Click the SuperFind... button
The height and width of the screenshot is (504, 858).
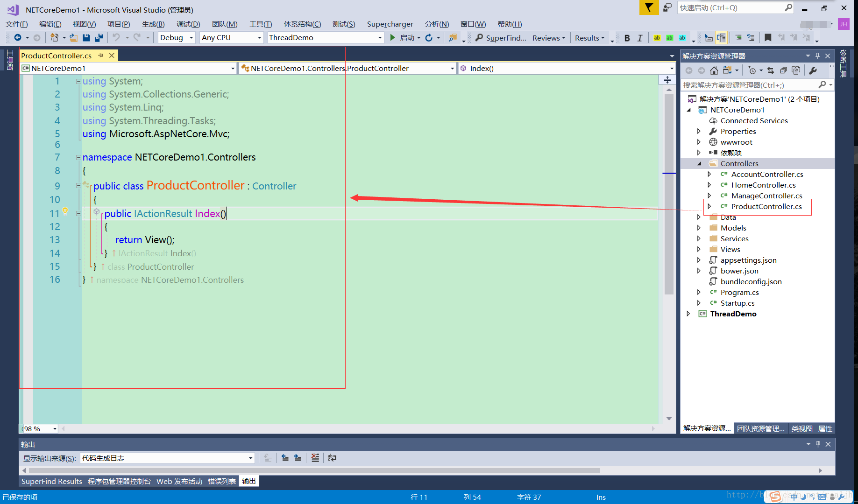pyautogui.click(x=501, y=38)
